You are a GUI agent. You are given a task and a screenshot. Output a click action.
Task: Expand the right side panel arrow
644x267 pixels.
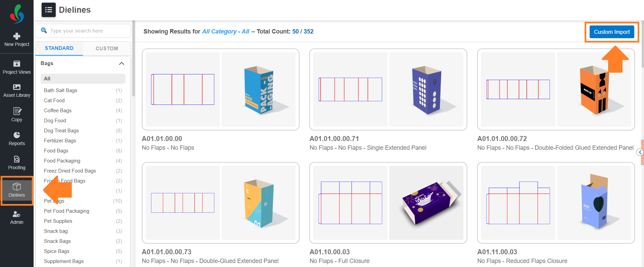click(x=640, y=152)
